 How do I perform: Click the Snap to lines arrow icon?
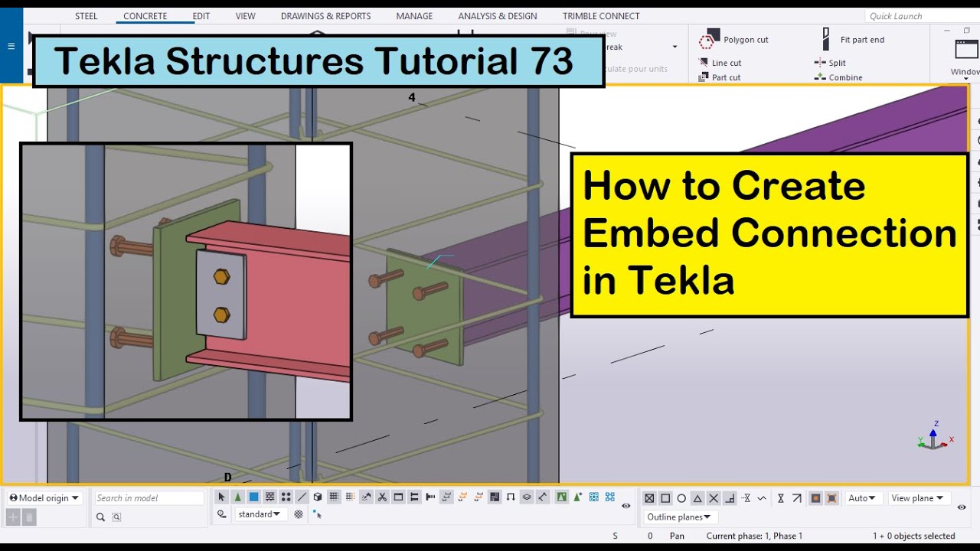(x=797, y=498)
